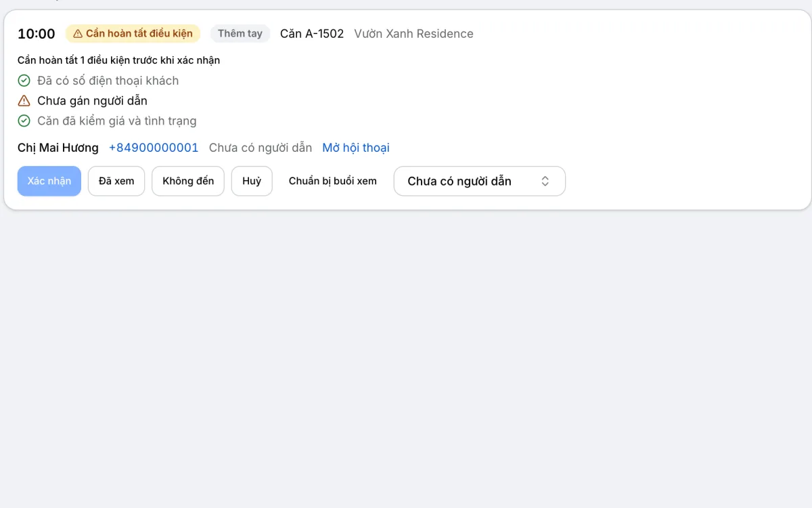
Task: Mark the viewing as 'Đã xem'
Action: (116, 182)
